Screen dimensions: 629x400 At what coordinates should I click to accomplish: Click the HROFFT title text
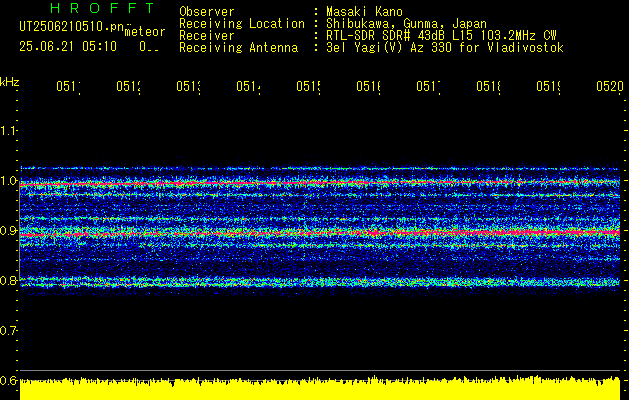(103, 8)
